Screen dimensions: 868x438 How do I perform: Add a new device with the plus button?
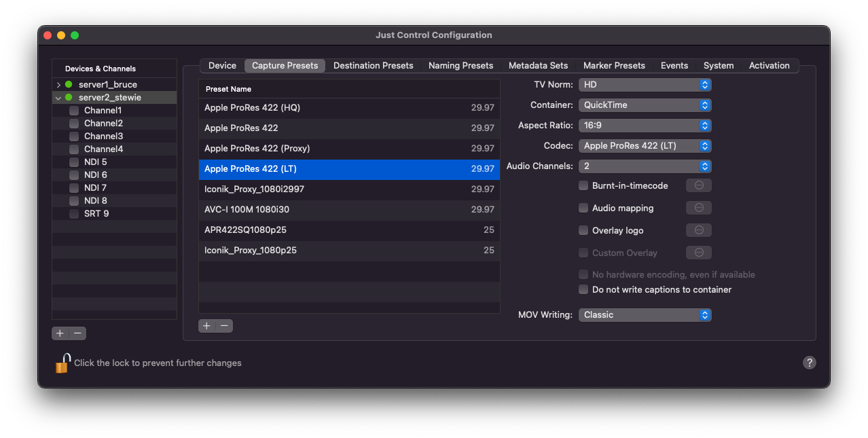[60, 333]
